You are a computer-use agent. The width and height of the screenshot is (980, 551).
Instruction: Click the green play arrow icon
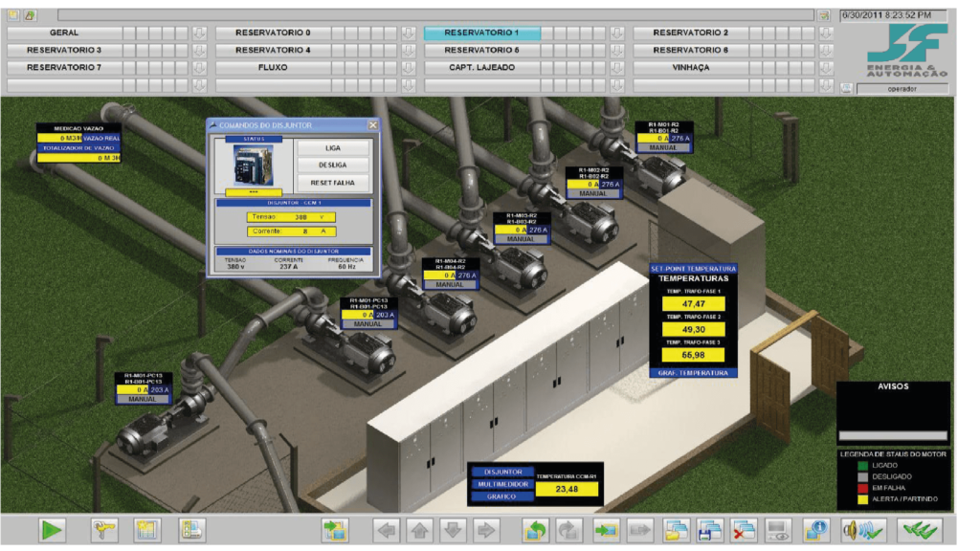tap(52, 530)
